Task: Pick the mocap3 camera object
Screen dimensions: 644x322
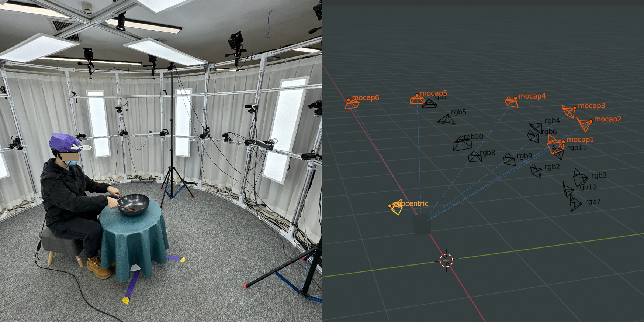Action: (x=569, y=111)
